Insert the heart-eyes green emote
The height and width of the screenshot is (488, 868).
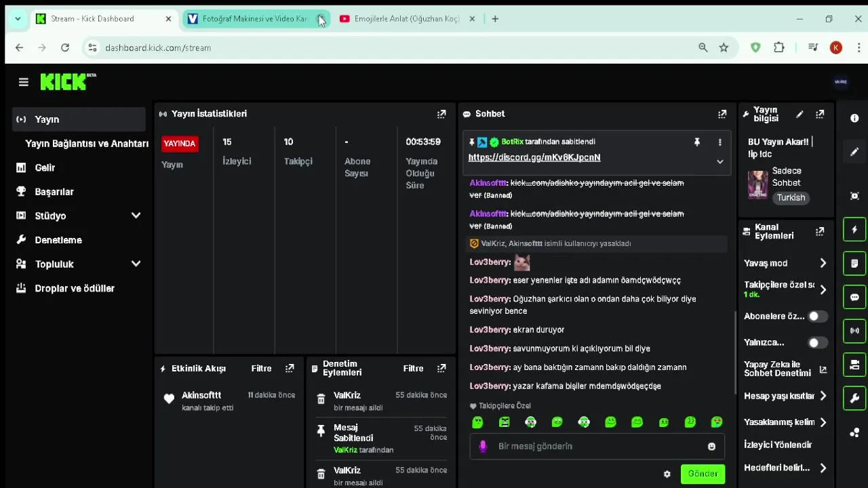(717, 422)
